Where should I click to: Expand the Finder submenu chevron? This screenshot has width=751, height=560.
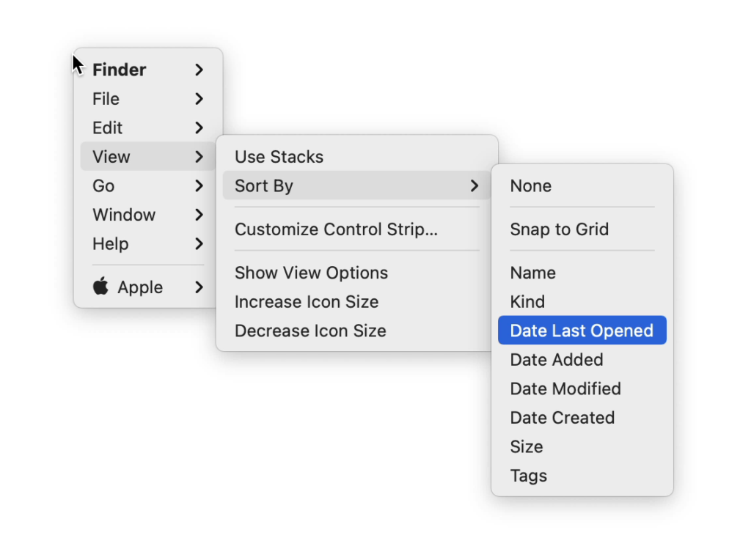coord(199,70)
